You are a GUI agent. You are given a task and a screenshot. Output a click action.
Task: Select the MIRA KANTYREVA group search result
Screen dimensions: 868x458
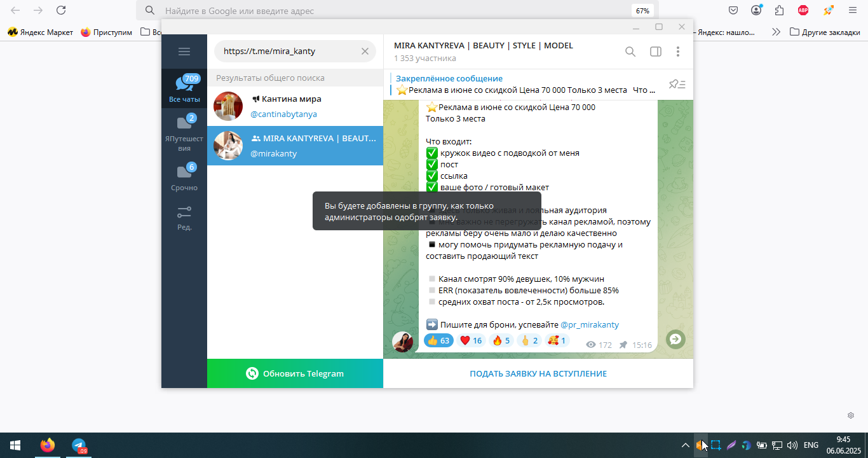point(295,146)
